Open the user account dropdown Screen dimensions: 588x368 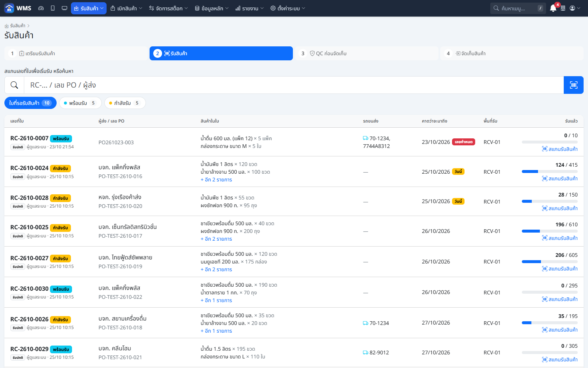click(575, 8)
